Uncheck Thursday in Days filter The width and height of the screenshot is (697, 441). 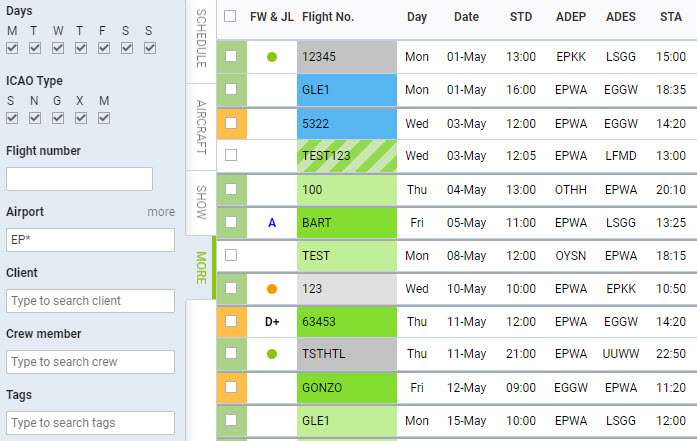[81, 48]
